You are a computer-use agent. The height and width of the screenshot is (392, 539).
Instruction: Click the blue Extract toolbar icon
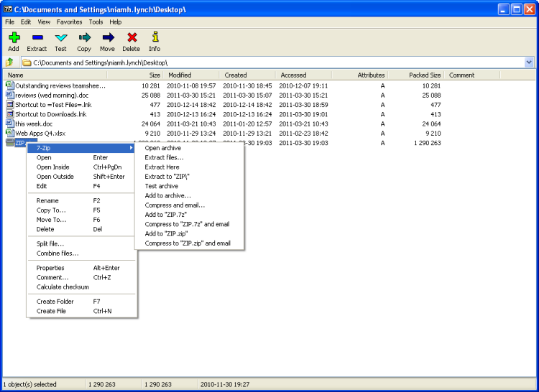point(37,38)
